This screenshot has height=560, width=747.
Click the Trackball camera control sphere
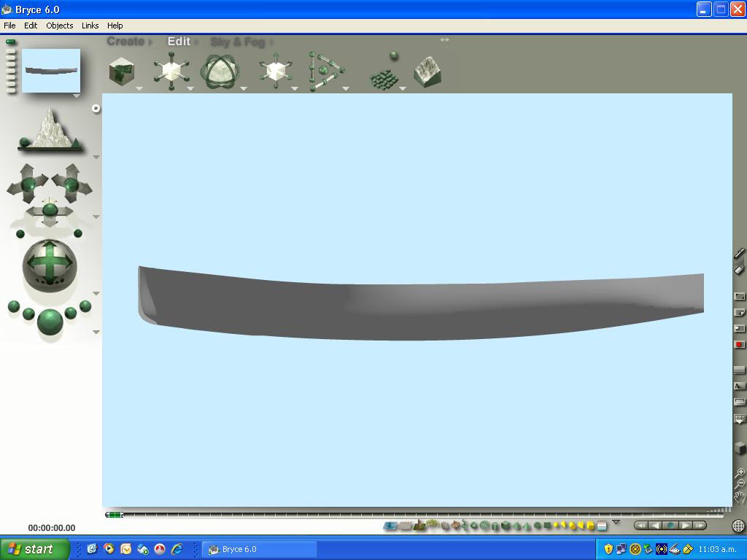(x=50, y=263)
